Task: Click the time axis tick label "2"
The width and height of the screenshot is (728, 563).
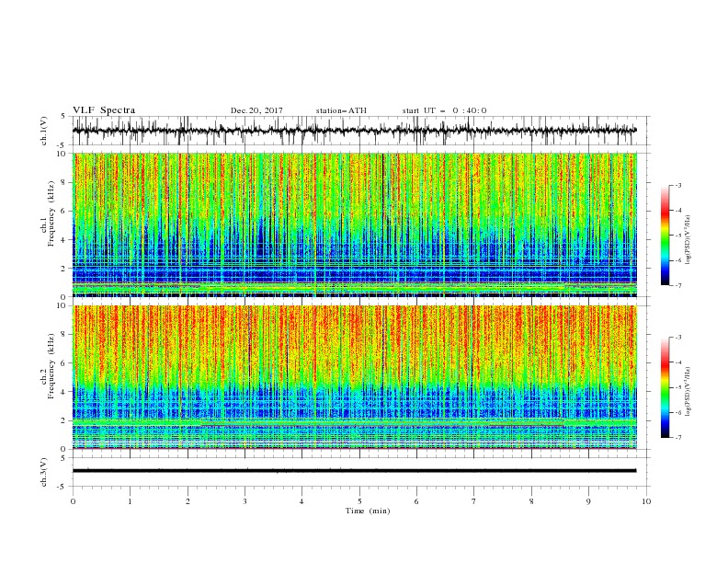Action: tap(188, 501)
